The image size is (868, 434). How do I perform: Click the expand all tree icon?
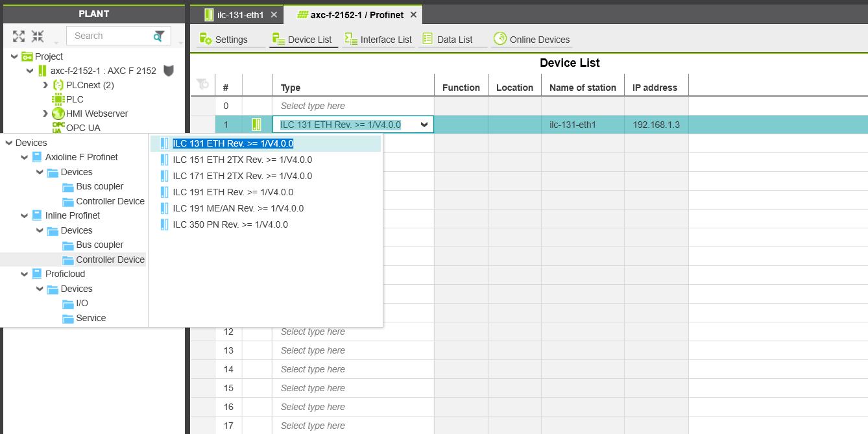tap(19, 36)
